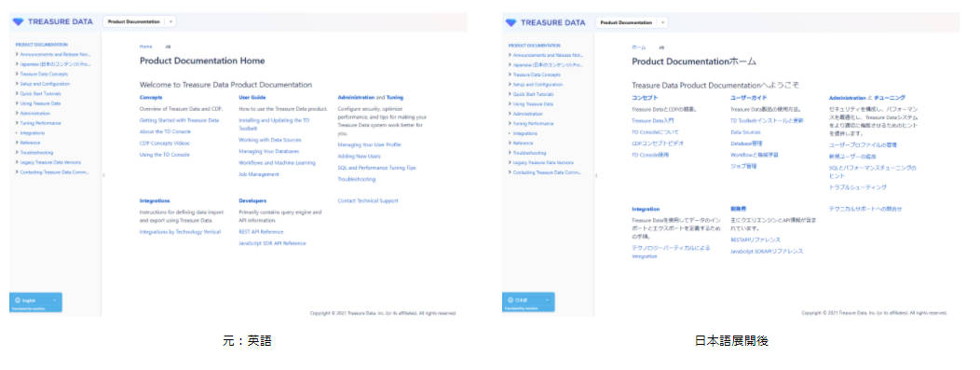The image size is (980, 370).
Task: Expand Quick Start Tutorials in English sidebar
Action: (x=38, y=93)
